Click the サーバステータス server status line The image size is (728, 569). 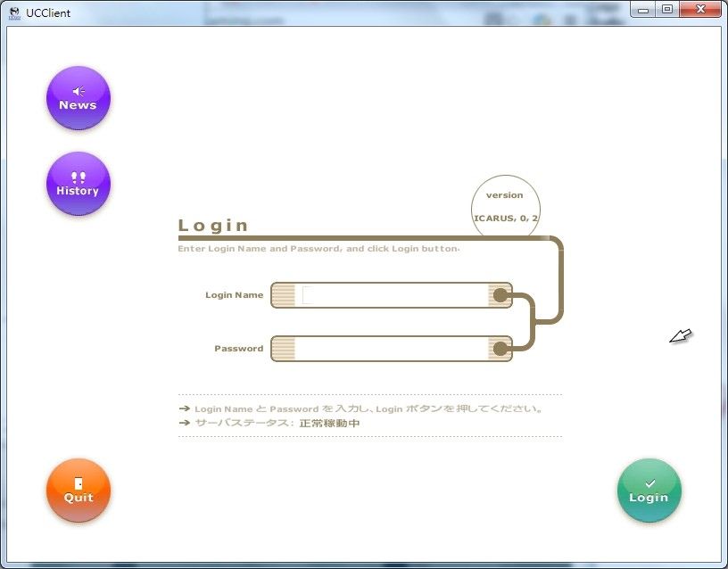coord(277,423)
